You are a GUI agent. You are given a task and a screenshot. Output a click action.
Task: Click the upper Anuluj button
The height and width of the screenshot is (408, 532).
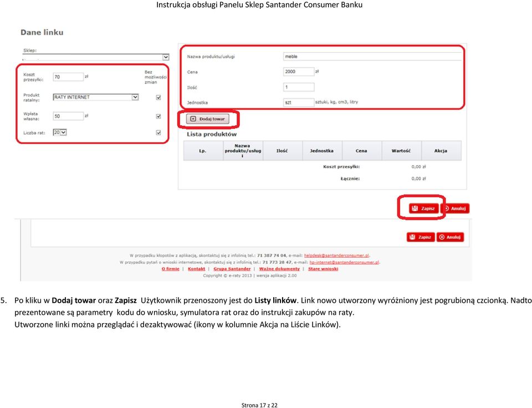455,208
